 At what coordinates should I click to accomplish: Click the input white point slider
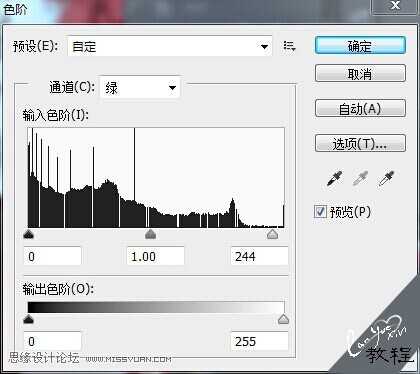272,234
